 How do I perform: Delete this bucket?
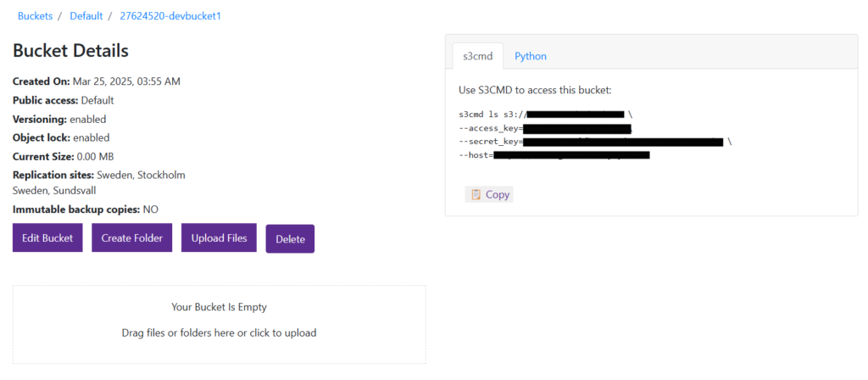(290, 239)
